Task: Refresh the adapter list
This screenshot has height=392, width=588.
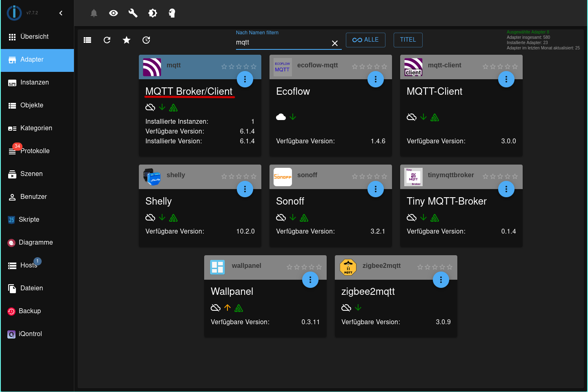Action: tap(107, 40)
